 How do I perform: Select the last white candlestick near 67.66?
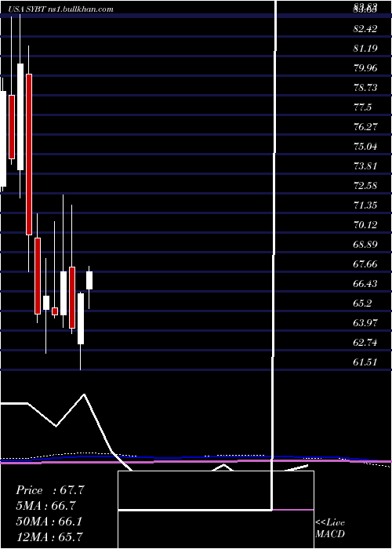pyautogui.click(x=89, y=280)
